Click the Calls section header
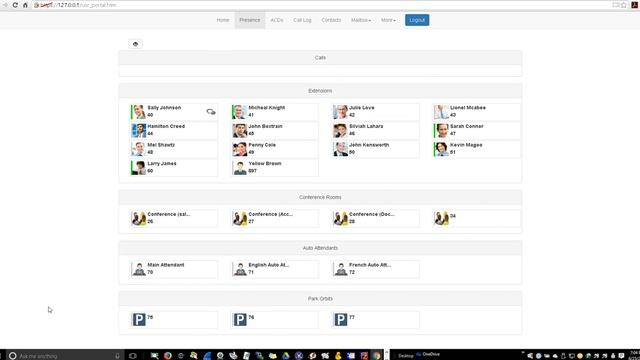The image size is (640, 360). point(320,58)
